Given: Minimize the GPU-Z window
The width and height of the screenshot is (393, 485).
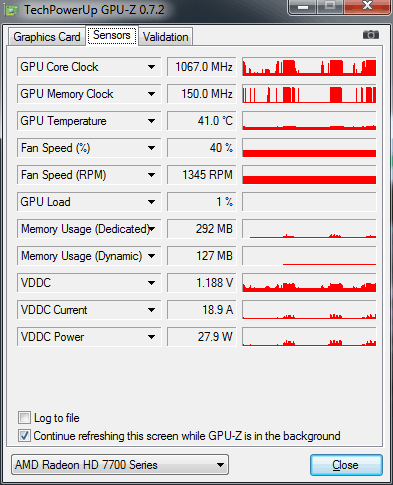Looking at the screenshot, I should 303,7.
